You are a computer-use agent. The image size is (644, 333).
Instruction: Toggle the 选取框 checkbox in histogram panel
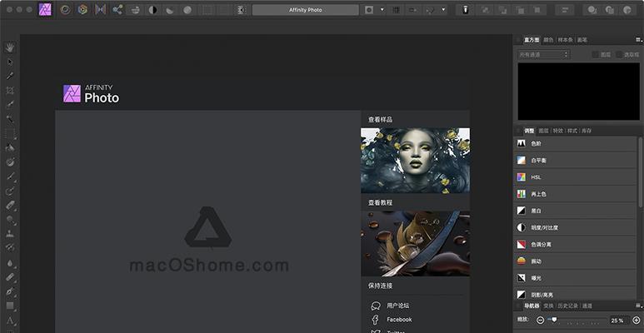coord(619,55)
